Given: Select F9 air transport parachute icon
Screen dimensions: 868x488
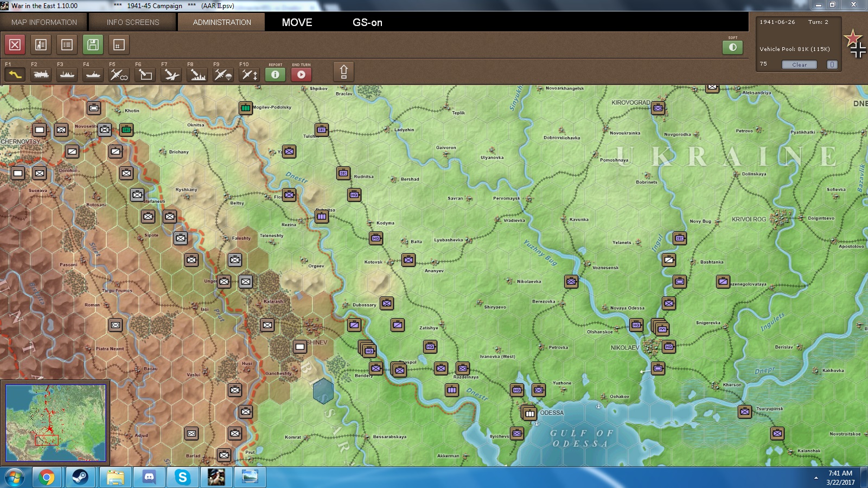Looking at the screenshot, I should [x=224, y=75].
